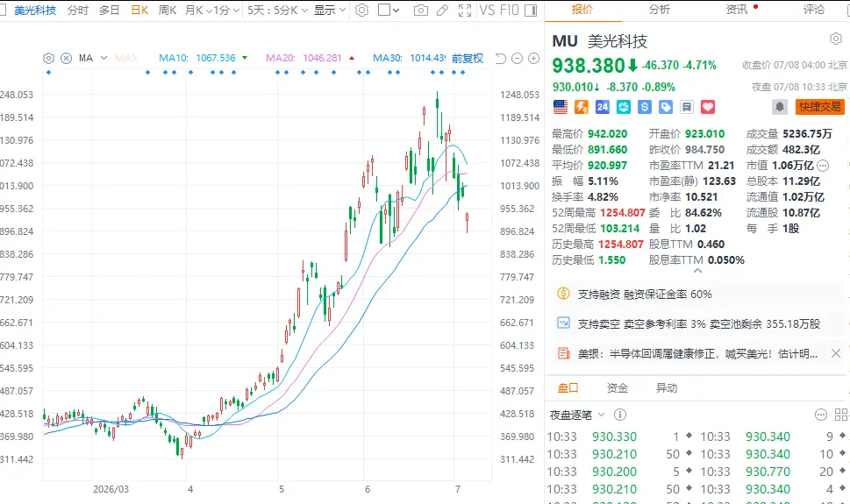The image size is (850, 504).
Task: Take a chart screenshot with camera icon
Action: tap(421, 10)
